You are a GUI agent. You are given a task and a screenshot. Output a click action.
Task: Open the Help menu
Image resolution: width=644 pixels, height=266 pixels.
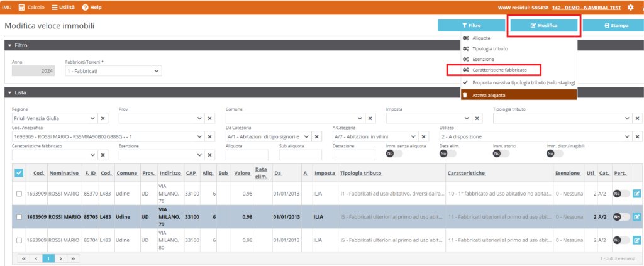click(x=92, y=8)
